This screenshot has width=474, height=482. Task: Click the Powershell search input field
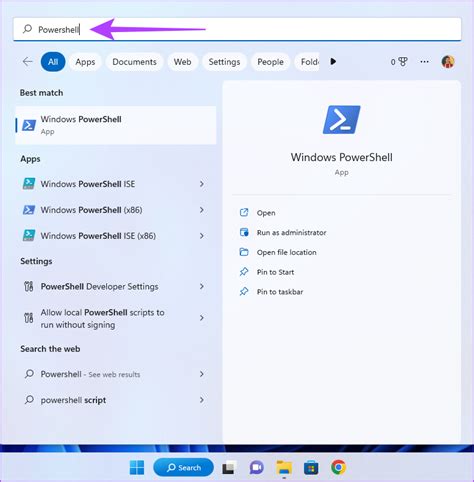pyautogui.click(x=237, y=29)
